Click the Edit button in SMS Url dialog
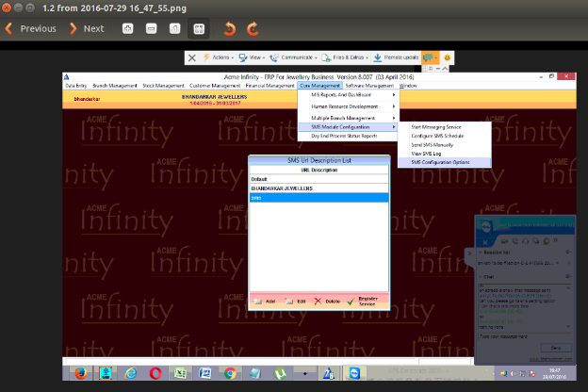Screen dimensions: 588x392 295,302
